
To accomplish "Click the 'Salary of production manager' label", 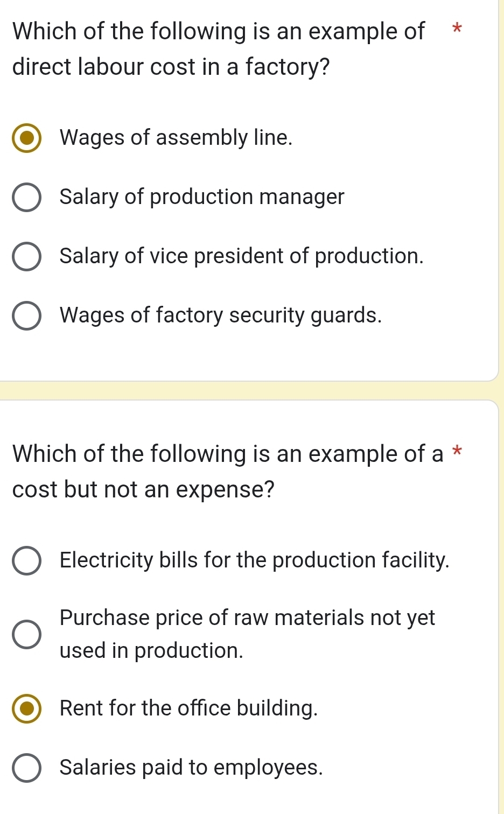I will (x=202, y=197).
